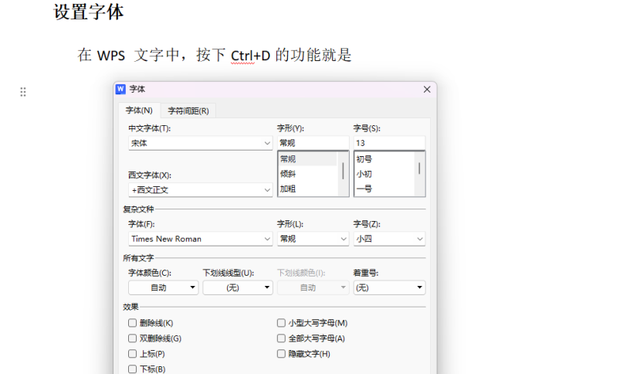Enable the 删除线(K) checkbox
The width and height of the screenshot is (640, 374).
(x=132, y=323)
